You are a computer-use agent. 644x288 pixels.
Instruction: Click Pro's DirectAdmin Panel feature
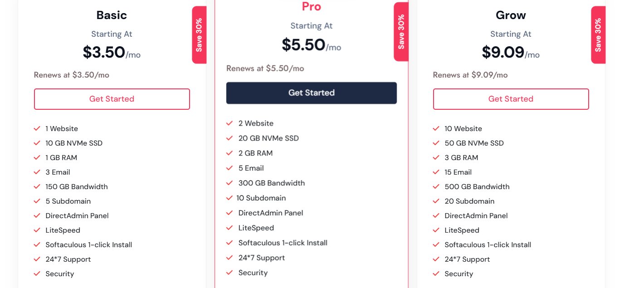(x=271, y=213)
